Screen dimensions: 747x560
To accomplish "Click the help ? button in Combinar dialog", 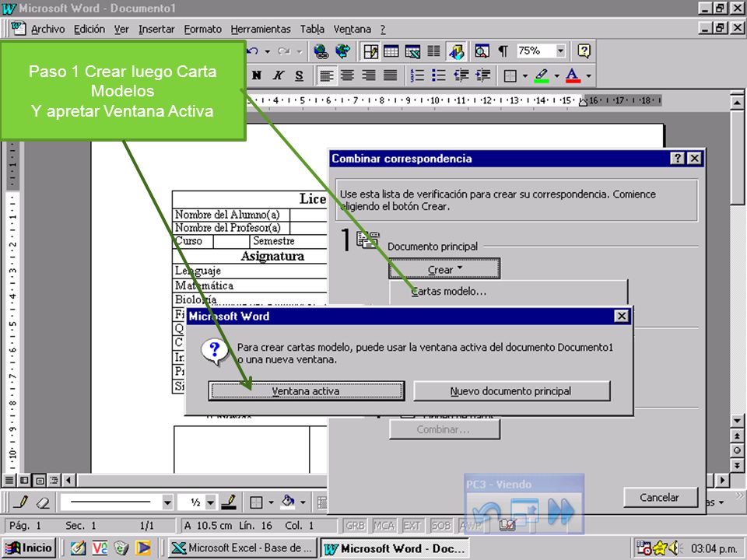I will pyautogui.click(x=678, y=159).
